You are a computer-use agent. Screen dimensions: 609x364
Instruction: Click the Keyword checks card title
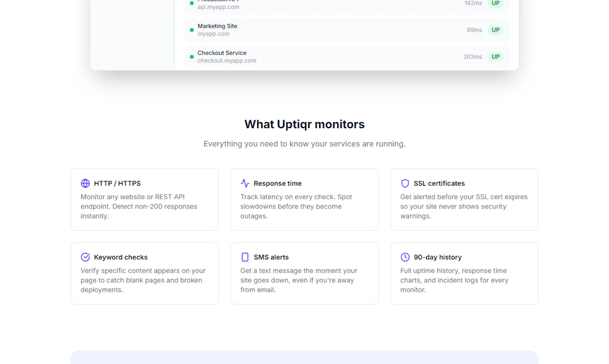pos(121,257)
